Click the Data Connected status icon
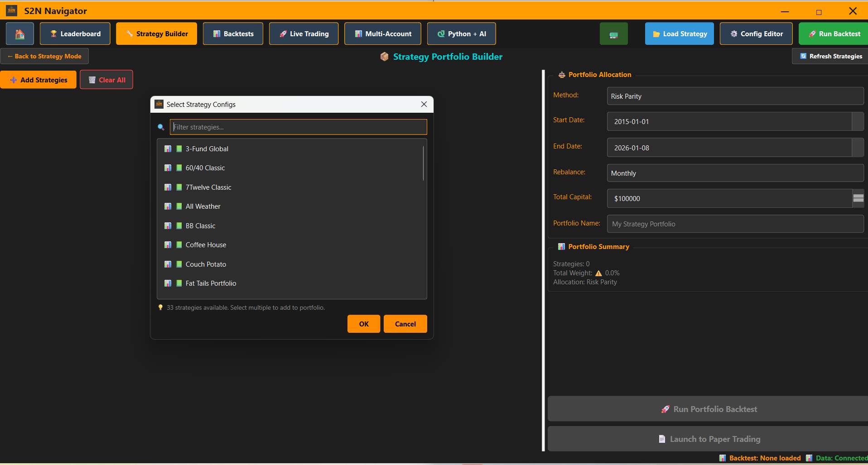This screenshot has height=465, width=868. tap(809, 458)
